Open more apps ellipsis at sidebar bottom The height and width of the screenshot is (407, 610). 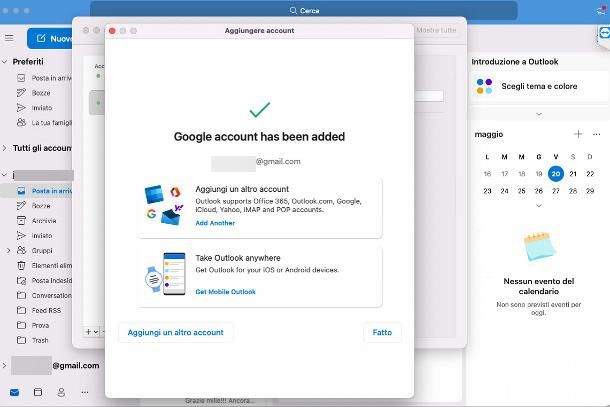tap(85, 392)
